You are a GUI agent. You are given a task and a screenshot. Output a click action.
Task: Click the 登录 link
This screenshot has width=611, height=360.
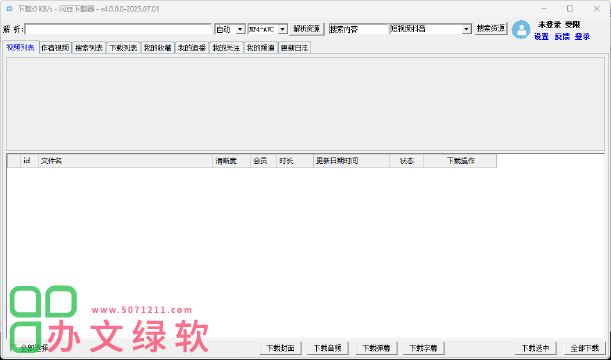click(x=583, y=37)
